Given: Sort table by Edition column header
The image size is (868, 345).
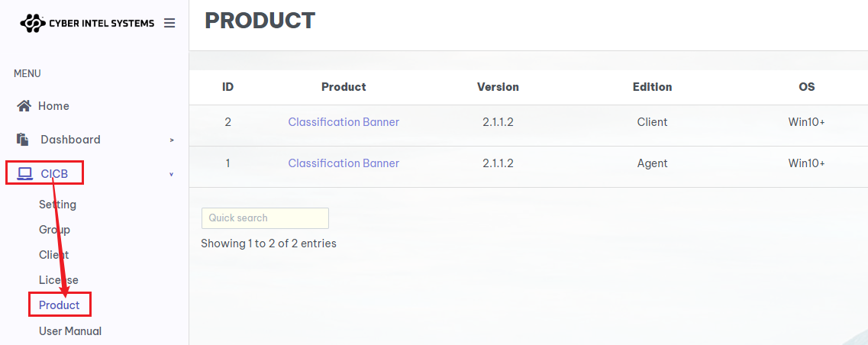Looking at the screenshot, I should [x=652, y=87].
